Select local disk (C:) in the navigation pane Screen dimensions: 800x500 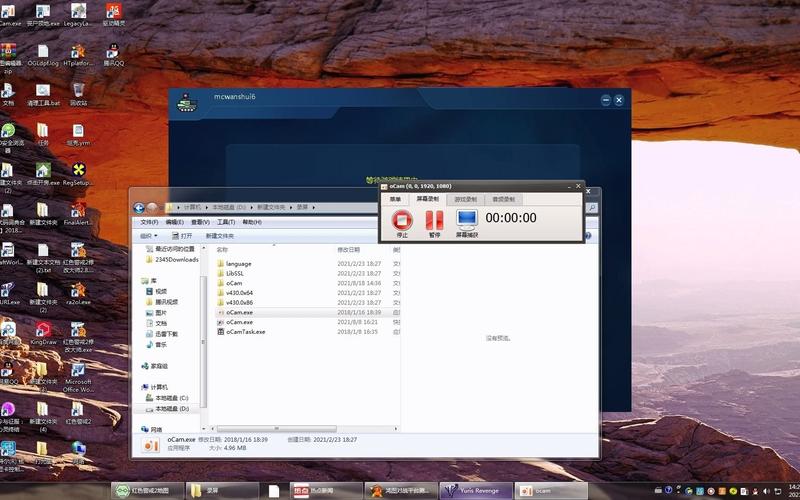(x=171, y=398)
